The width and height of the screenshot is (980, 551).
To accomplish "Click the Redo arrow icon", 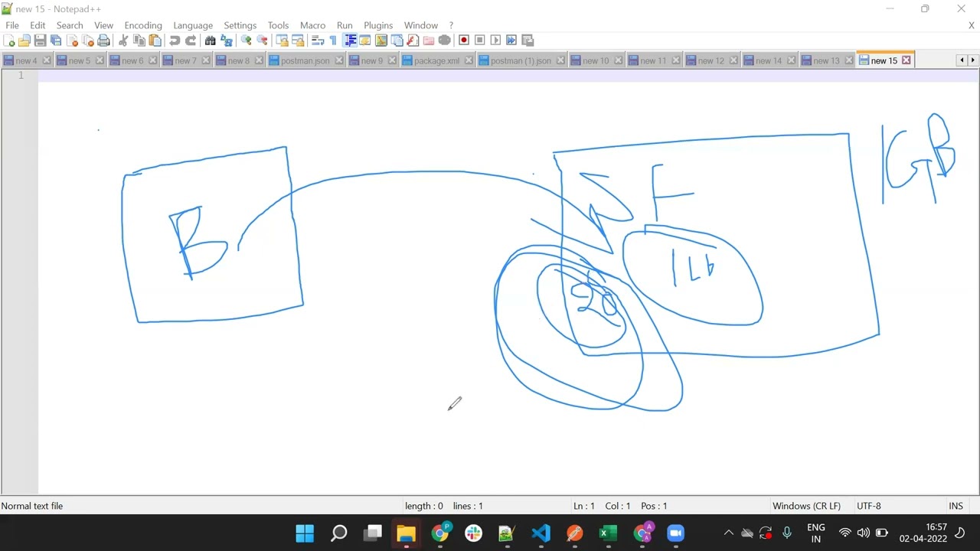I will (191, 41).
